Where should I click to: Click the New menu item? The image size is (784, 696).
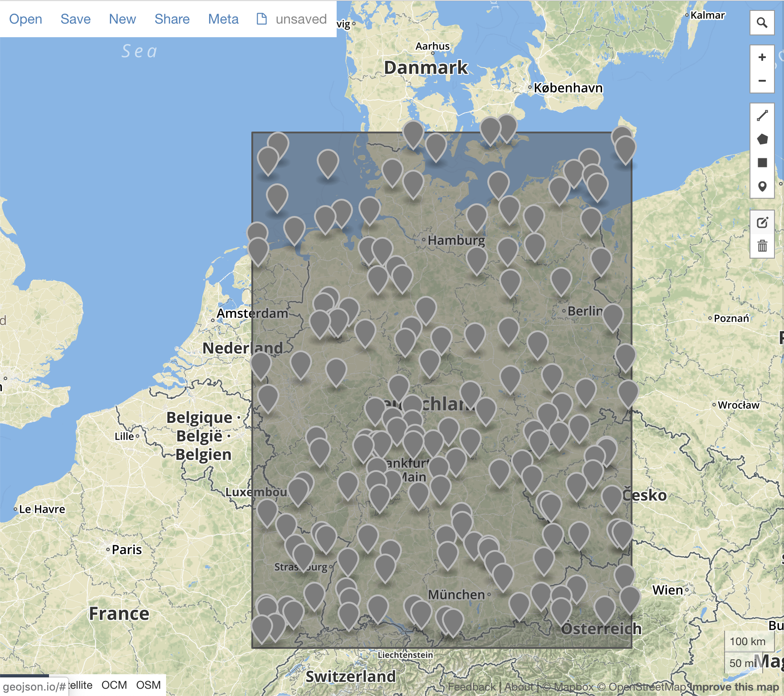tap(122, 19)
